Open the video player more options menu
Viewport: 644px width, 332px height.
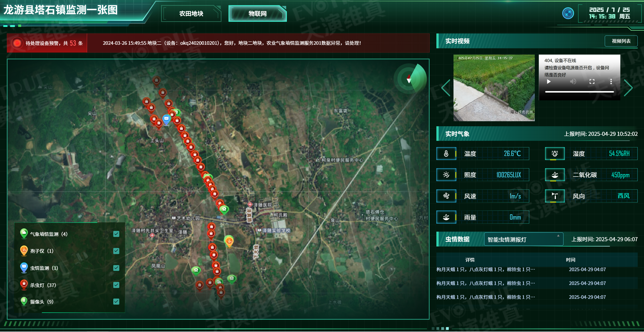(611, 81)
